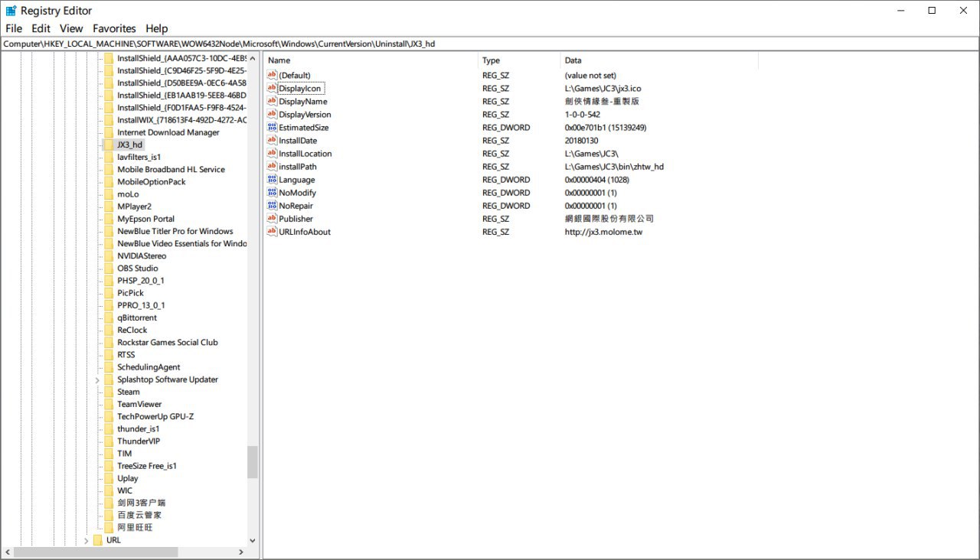
Task: Open the Edit menu
Action: pyautogui.click(x=41, y=28)
